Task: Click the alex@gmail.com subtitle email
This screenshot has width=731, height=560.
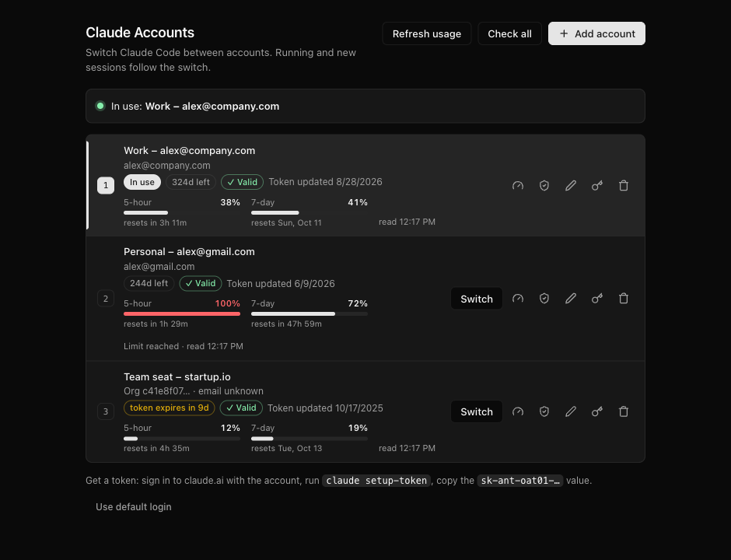Action: point(159,267)
